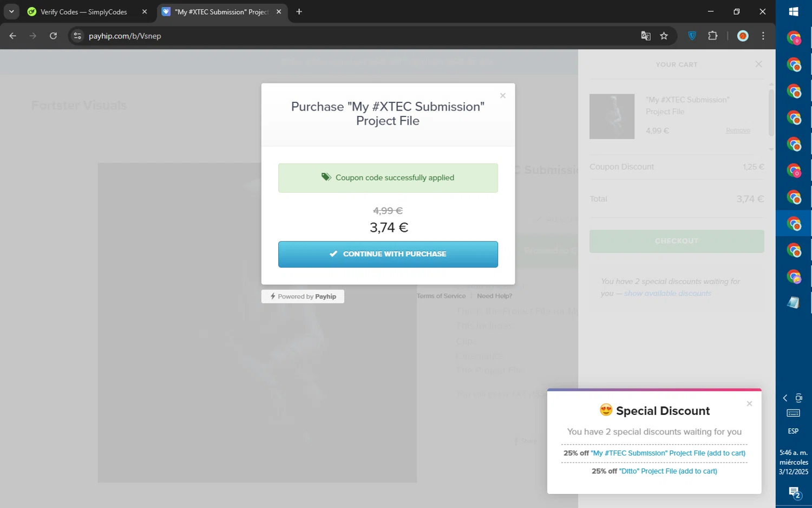This screenshot has height=508, width=812.
Task: Open the notepad app in taskbar
Action: click(x=794, y=303)
